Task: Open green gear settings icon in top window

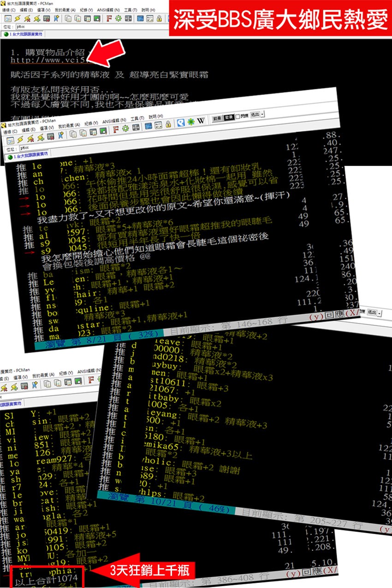Action: (119, 19)
